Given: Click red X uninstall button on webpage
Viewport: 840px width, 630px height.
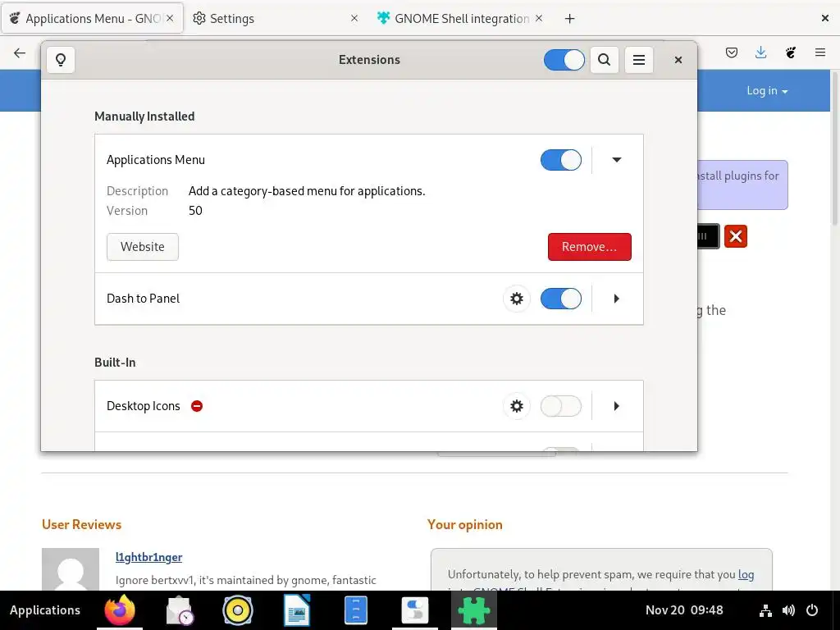Looking at the screenshot, I should pos(736,236).
